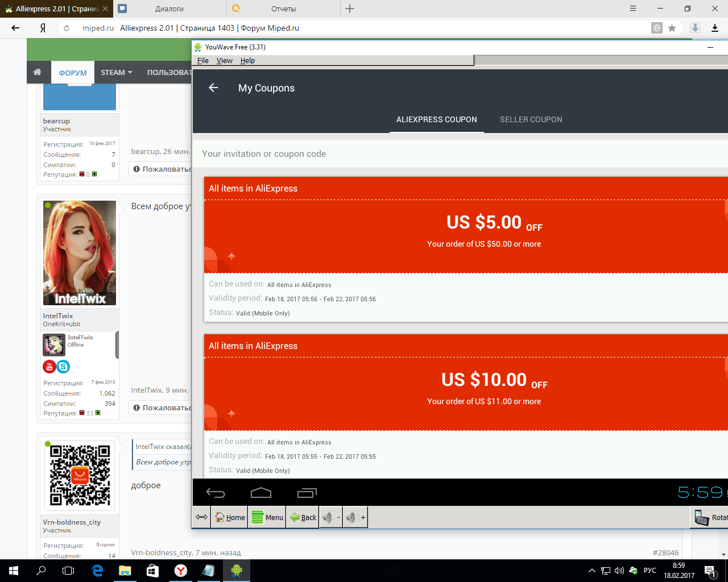
Task: Open the ФОРУМ navigation tab
Action: [x=73, y=73]
